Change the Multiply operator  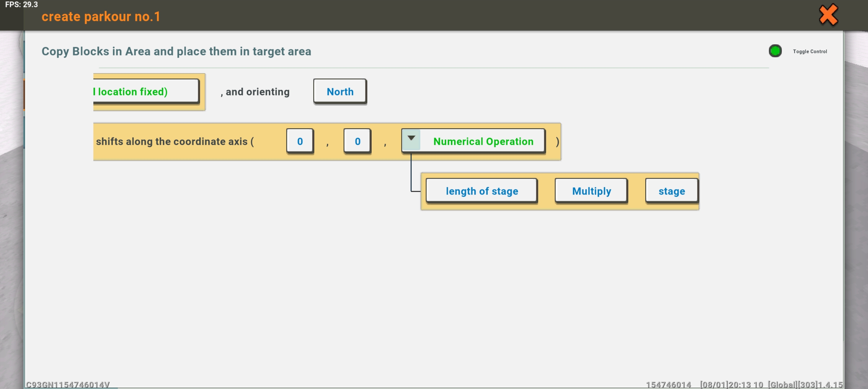(x=591, y=191)
